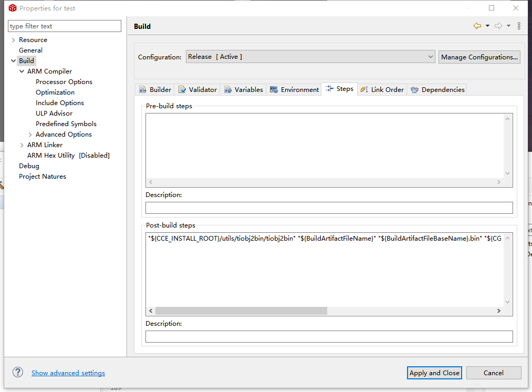Image resolution: width=532 pixels, height=392 pixels.
Task: Click the Post-build scroll left arrow
Action: (x=151, y=311)
